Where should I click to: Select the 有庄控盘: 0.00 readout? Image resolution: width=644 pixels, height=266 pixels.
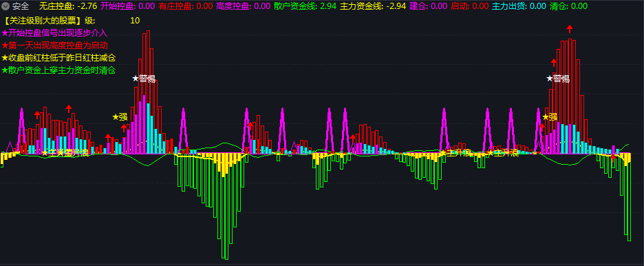tap(186, 6)
